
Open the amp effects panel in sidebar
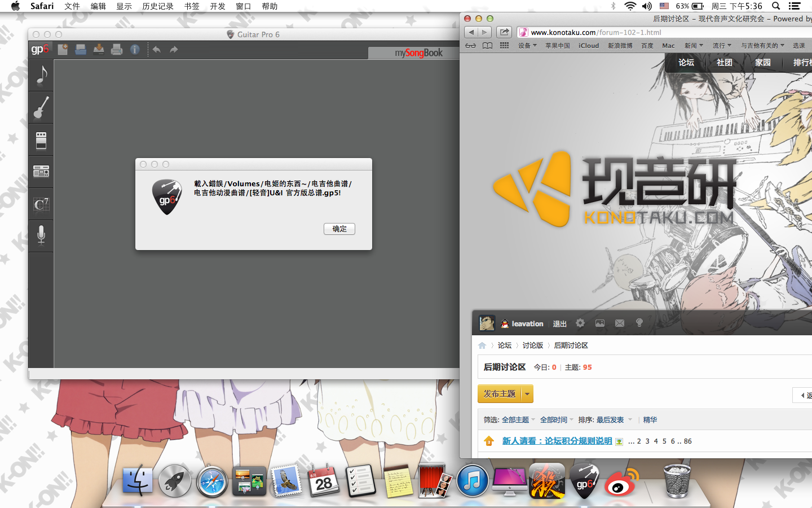coord(41,140)
